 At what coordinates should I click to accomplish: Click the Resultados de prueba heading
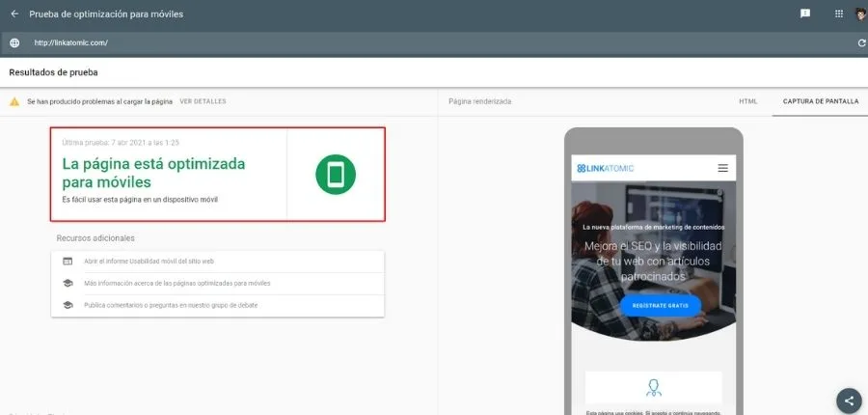pos(54,72)
